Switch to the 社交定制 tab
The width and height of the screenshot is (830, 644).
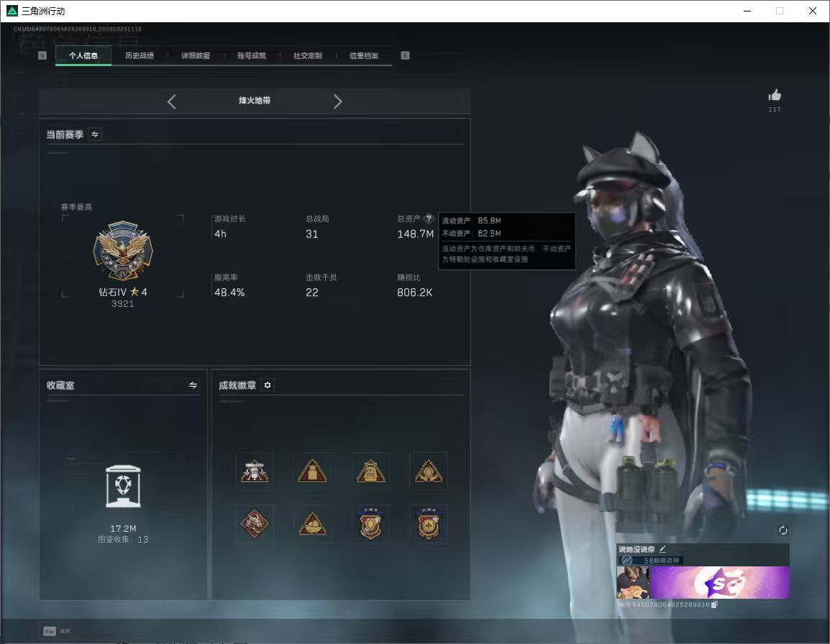[x=308, y=55]
